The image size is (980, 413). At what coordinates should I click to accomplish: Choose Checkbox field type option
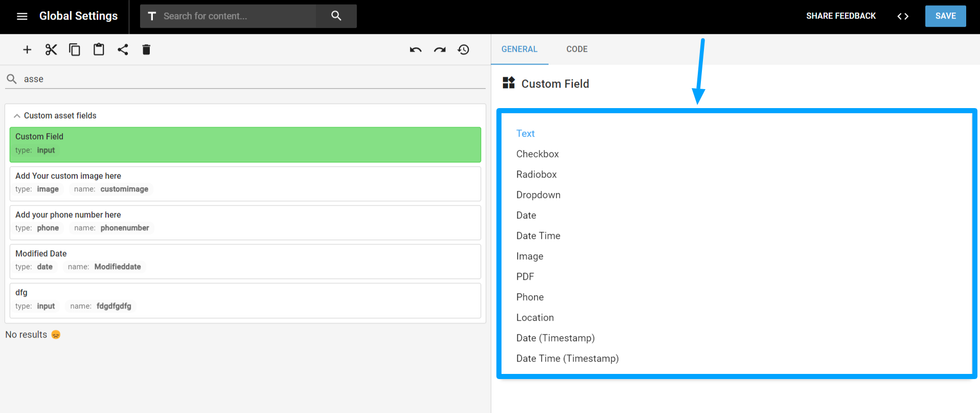click(x=537, y=154)
